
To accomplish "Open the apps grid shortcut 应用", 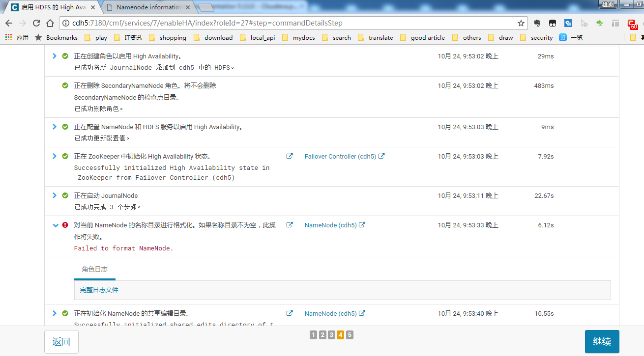I will click(17, 37).
